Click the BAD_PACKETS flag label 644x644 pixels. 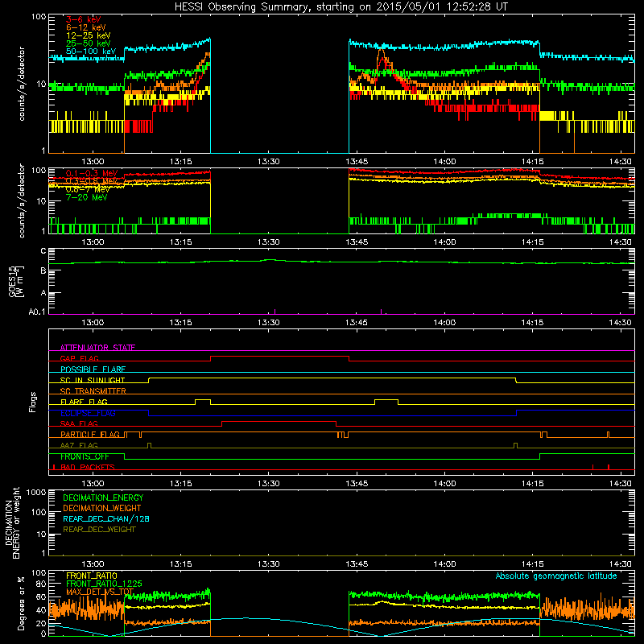88,467
